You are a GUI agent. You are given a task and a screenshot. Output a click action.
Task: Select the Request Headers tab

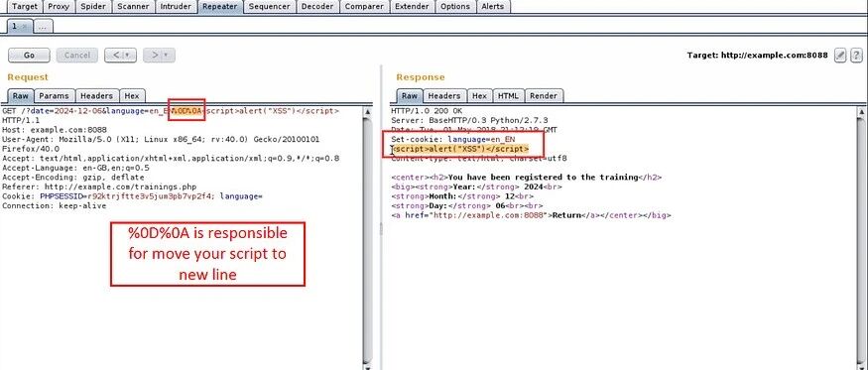tap(96, 96)
